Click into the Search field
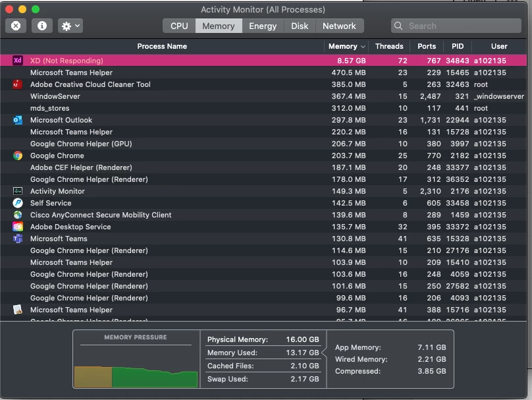 point(456,26)
